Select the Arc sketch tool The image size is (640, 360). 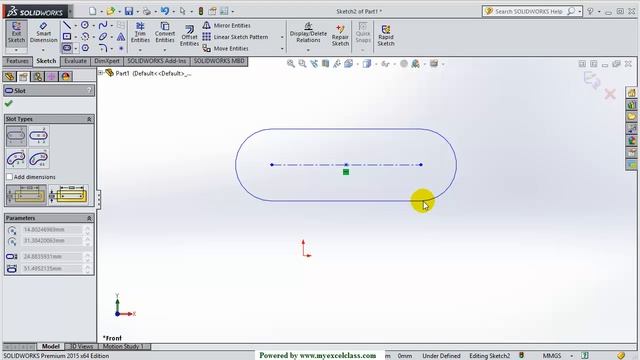[85, 37]
